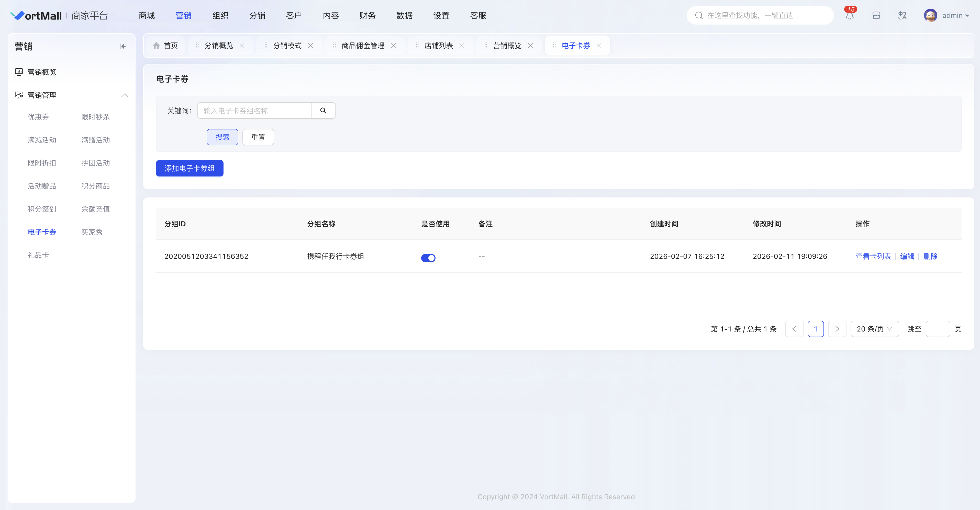Click the 跳至 page jump input

(x=938, y=329)
